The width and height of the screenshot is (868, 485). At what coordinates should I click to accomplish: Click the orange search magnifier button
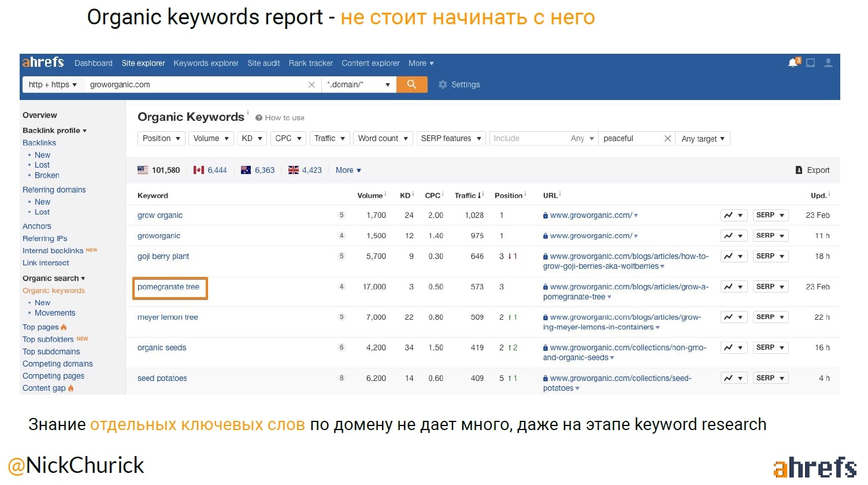(411, 84)
